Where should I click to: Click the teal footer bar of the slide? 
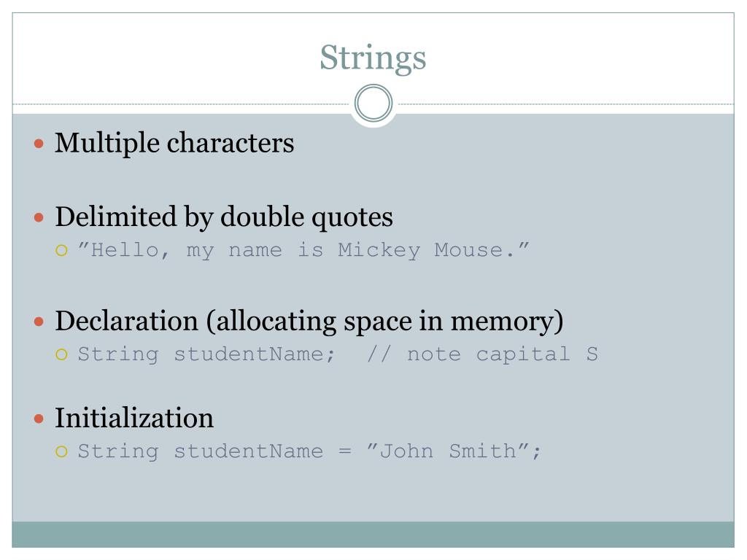coord(373,534)
